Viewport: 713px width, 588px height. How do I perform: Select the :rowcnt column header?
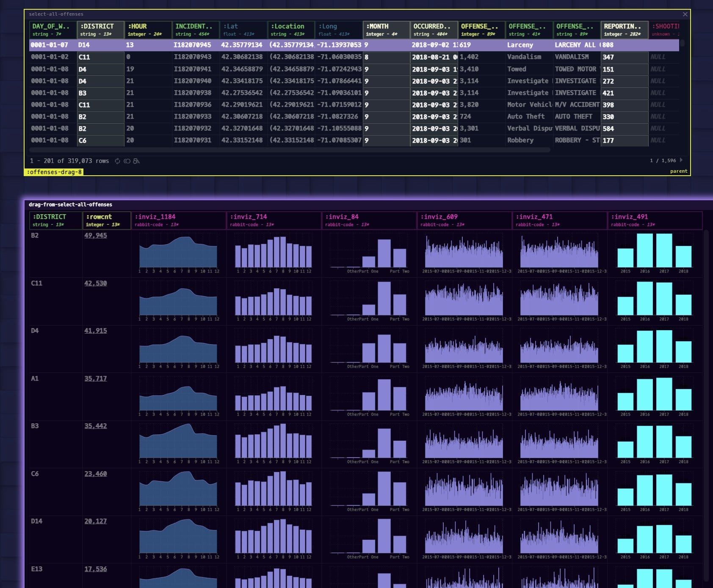(106, 220)
